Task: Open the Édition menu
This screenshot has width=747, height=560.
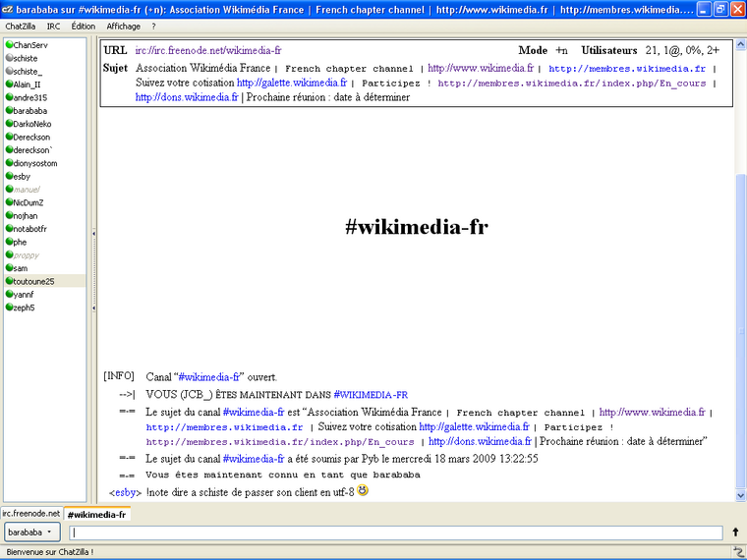Action: (84, 27)
